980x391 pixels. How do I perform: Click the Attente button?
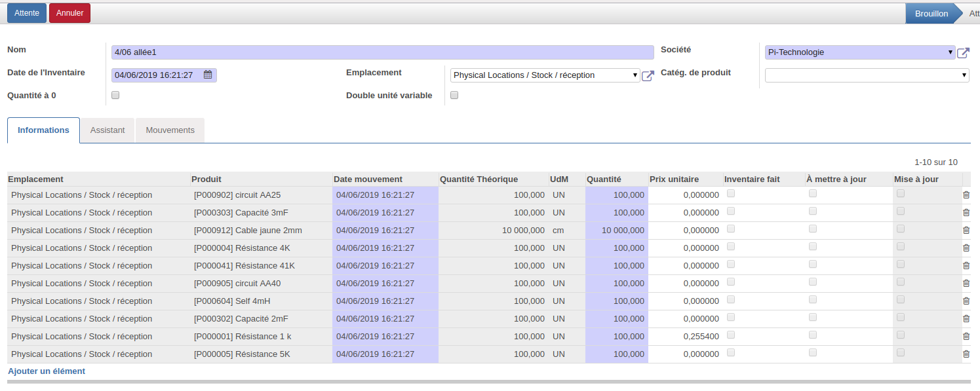click(27, 13)
